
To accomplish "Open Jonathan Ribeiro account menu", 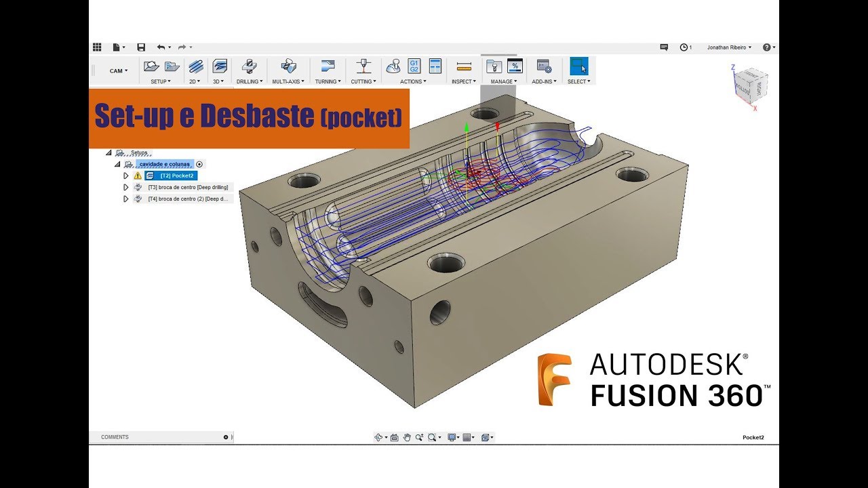I will pyautogui.click(x=730, y=47).
